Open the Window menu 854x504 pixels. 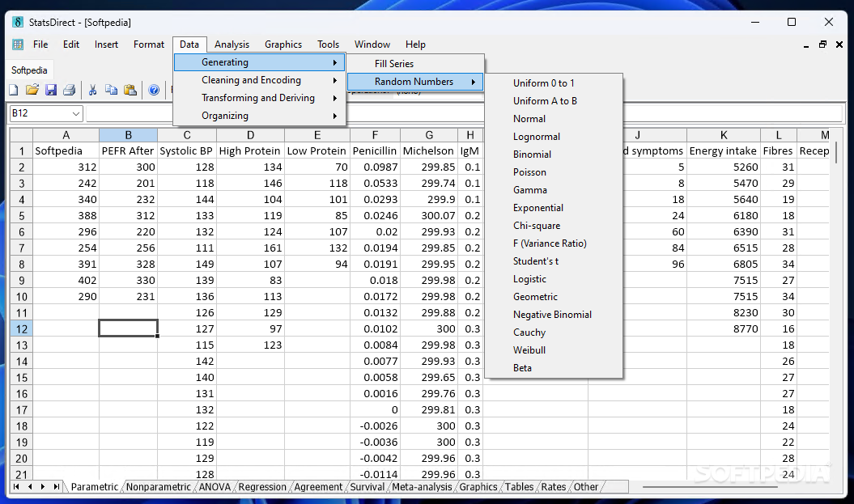tap(372, 44)
